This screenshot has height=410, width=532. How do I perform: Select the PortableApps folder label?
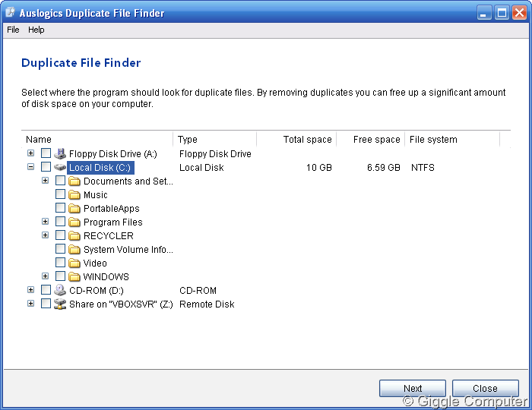112,208
